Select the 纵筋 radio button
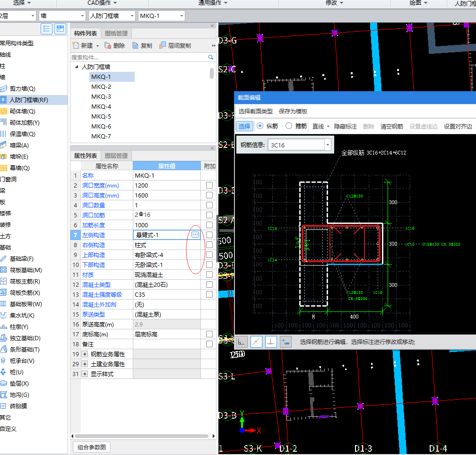The width and height of the screenshot is (476, 455). pos(260,126)
